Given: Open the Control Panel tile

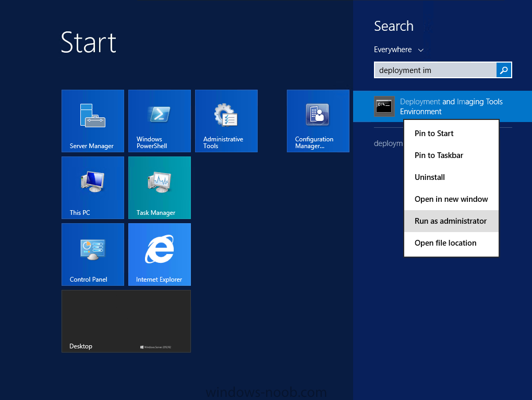Looking at the screenshot, I should [x=93, y=254].
